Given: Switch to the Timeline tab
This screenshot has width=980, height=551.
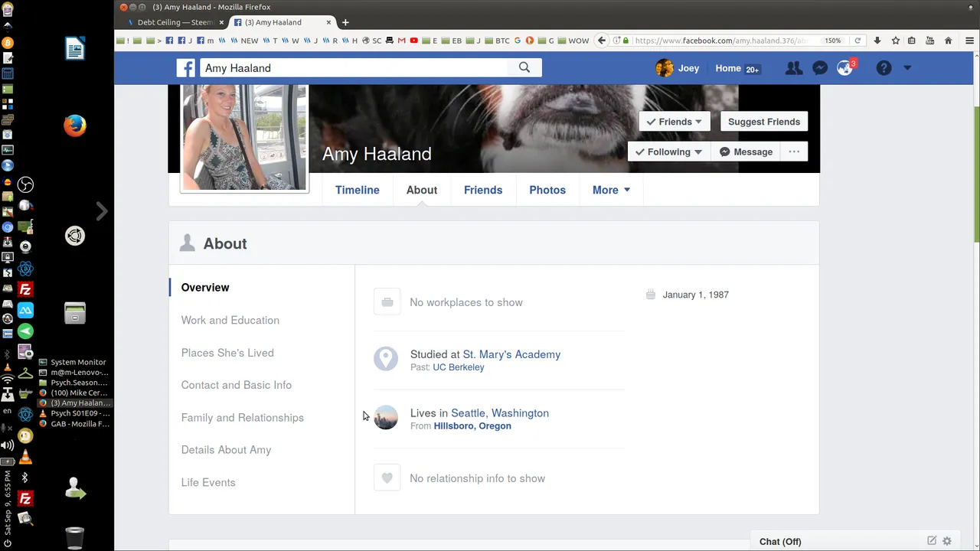Looking at the screenshot, I should [357, 190].
